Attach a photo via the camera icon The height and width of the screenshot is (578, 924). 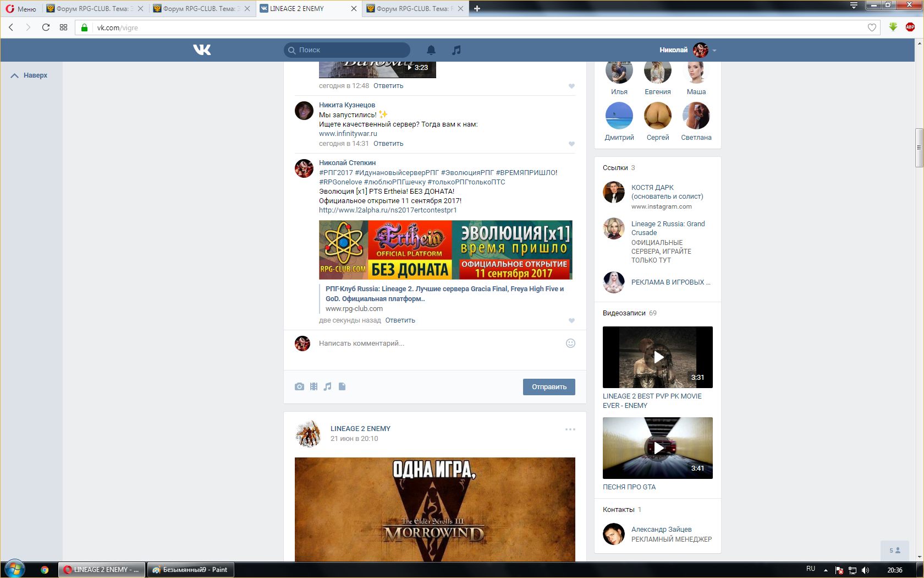click(x=299, y=386)
